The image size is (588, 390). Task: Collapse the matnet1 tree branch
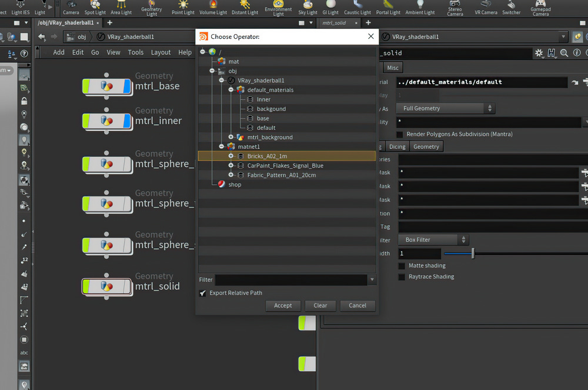221,146
